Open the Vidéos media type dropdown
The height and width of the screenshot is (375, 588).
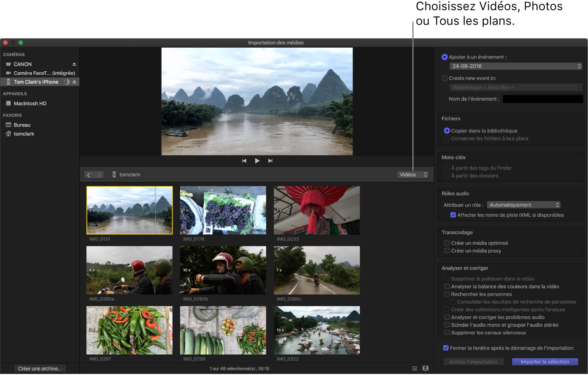pos(413,175)
